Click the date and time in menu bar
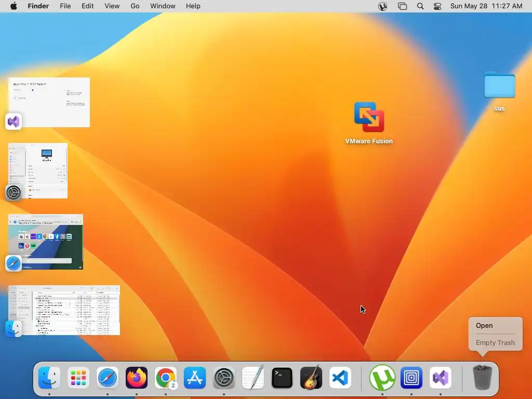532x399 pixels. pyautogui.click(x=486, y=6)
